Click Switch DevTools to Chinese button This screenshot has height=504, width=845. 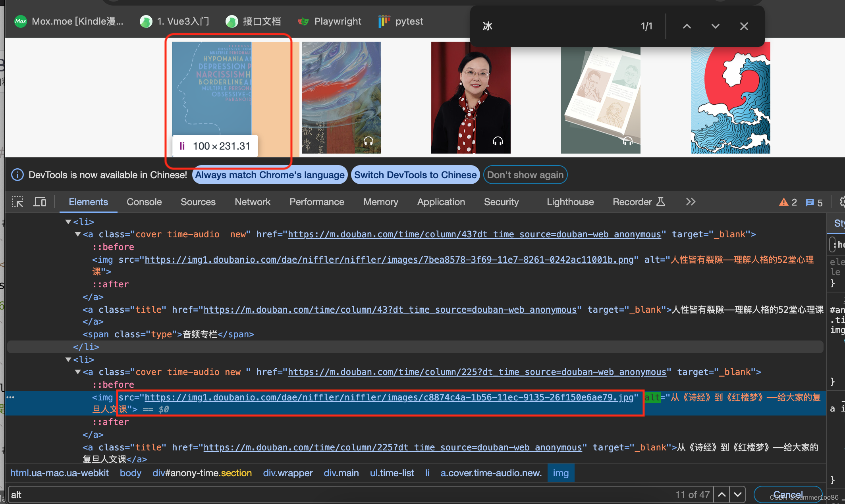click(415, 175)
